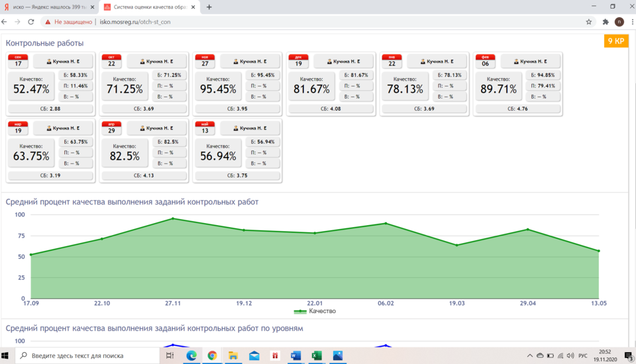The width and height of the screenshot is (636, 364).
Task: Click the browser back arrow
Action: click(5, 22)
